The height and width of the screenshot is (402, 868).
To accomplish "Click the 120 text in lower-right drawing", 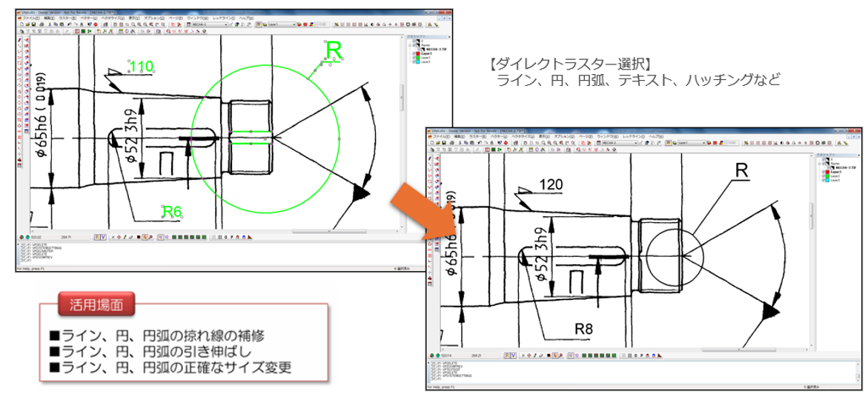I will (551, 184).
